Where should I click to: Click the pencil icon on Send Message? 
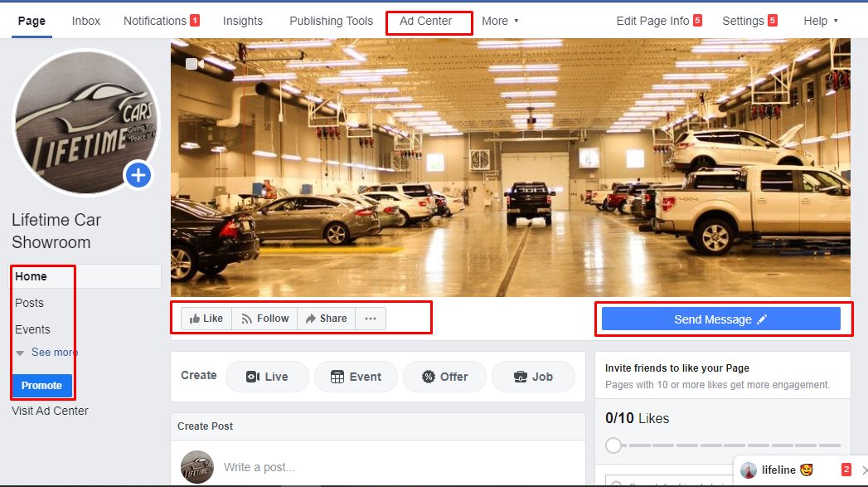[x=762, y=319]
